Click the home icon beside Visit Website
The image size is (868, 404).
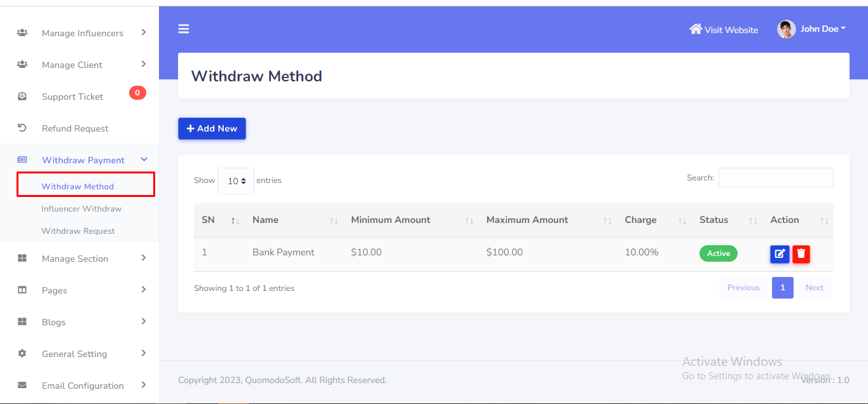pos(696,29)
